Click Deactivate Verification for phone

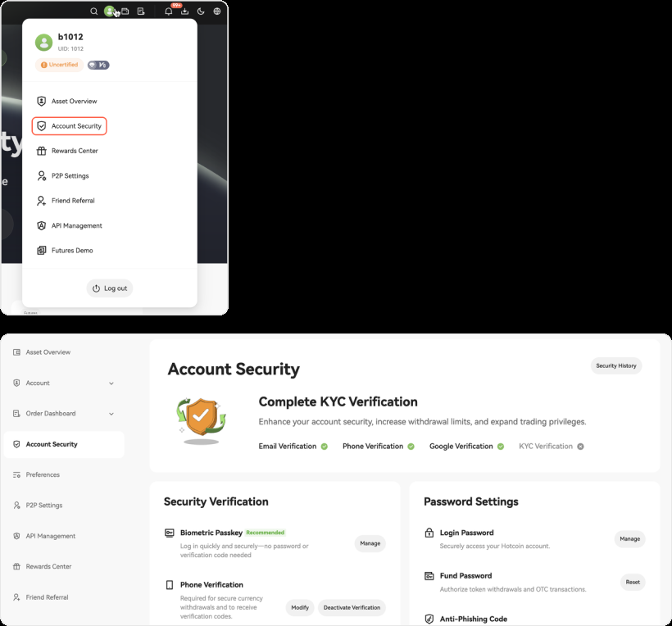(352, 608)
